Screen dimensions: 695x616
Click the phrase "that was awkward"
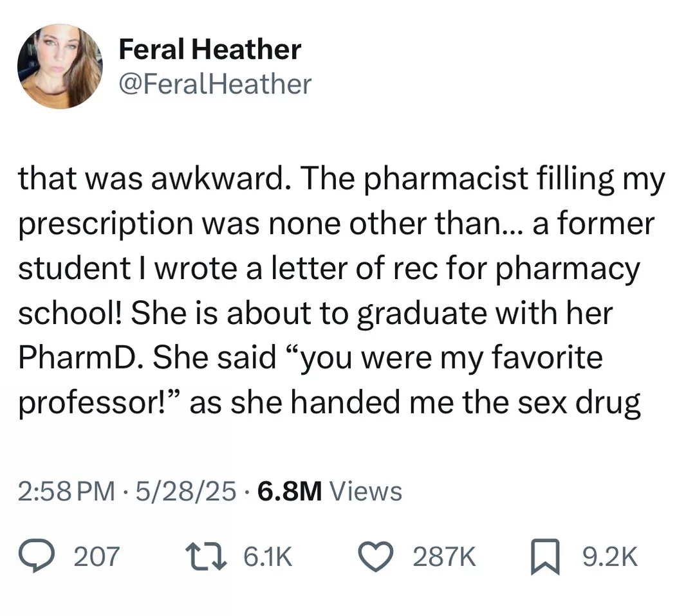tap(151, 179)
